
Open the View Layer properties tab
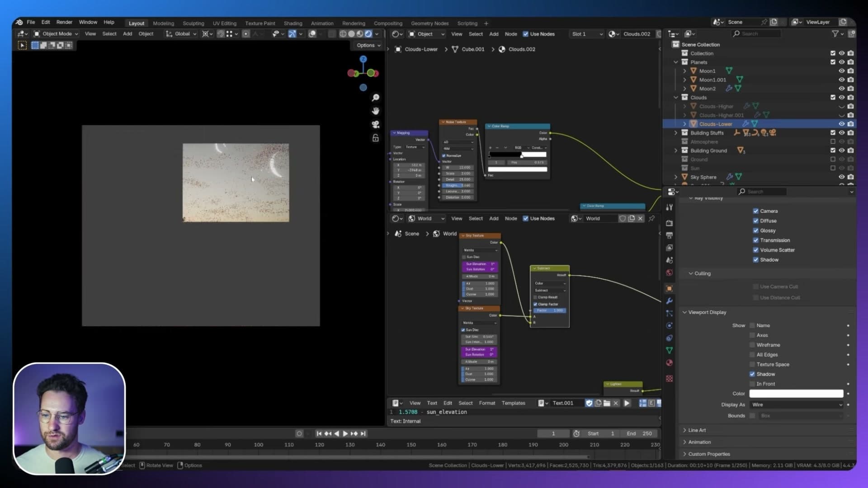[670, 248]
